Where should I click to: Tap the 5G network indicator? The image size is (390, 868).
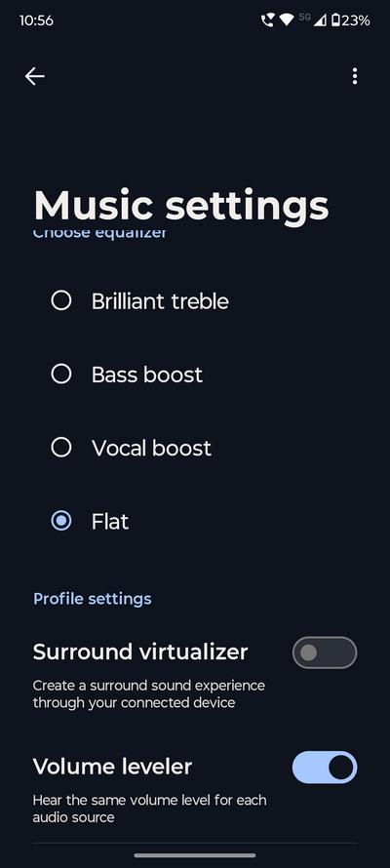(x=305, y=18)
